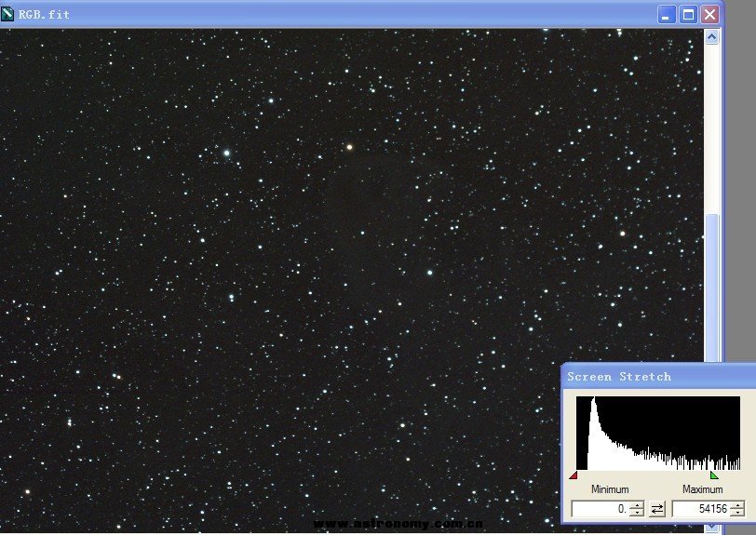Increase the Maximum value with the up spinner

coord(737,505)
